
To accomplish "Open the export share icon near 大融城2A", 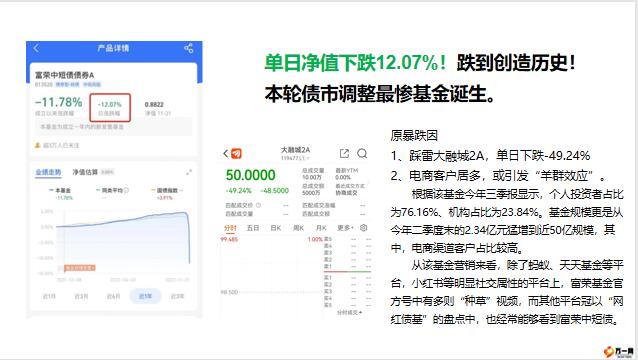I will [344, 153].
